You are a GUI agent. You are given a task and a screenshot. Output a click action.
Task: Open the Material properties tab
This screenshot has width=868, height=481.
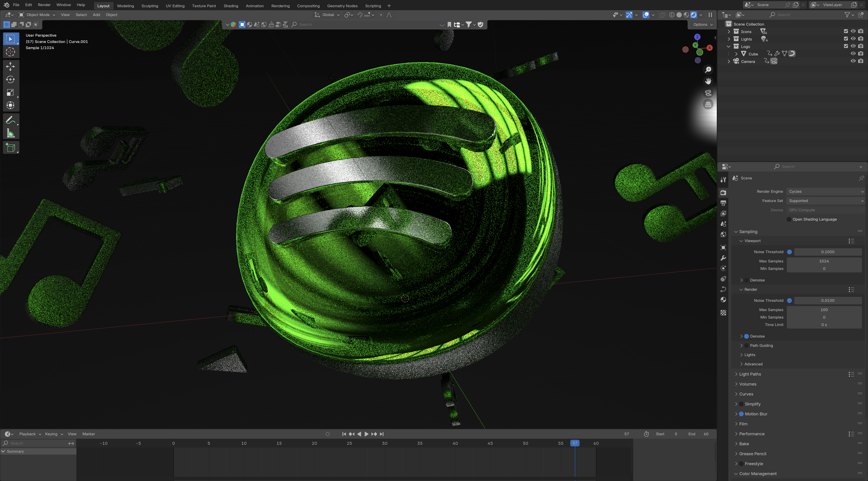click(x=723, y=300)
